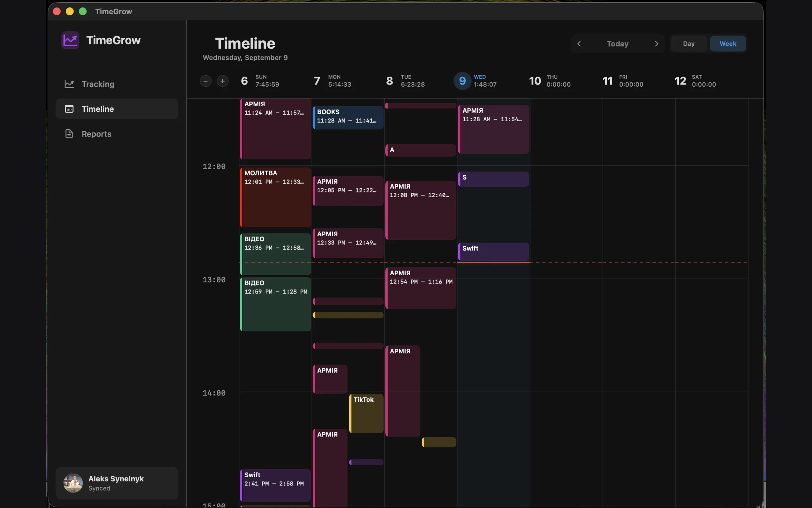Image resolution: width=812 pixels, height=508 pixels.
Task: Open ВІДЕО 12:36 PM entry
Action: (x=275, y=254)
